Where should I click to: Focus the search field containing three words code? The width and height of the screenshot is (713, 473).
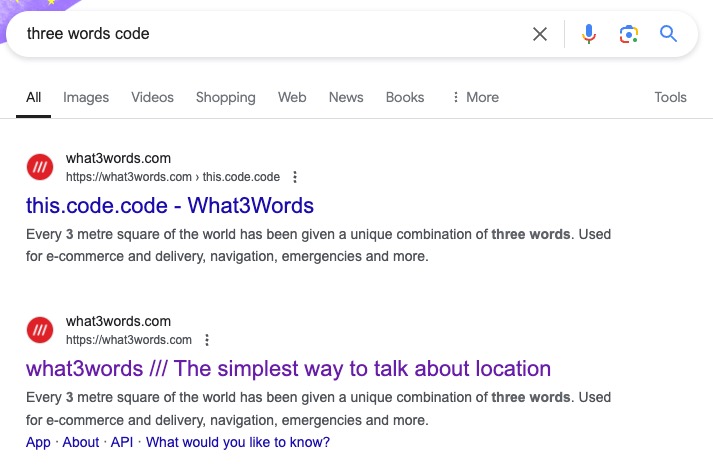pos(273,34)
